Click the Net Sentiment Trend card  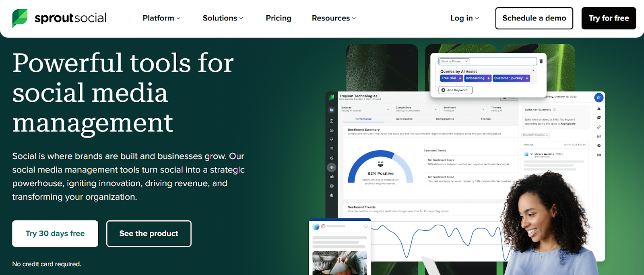[471, 179]
